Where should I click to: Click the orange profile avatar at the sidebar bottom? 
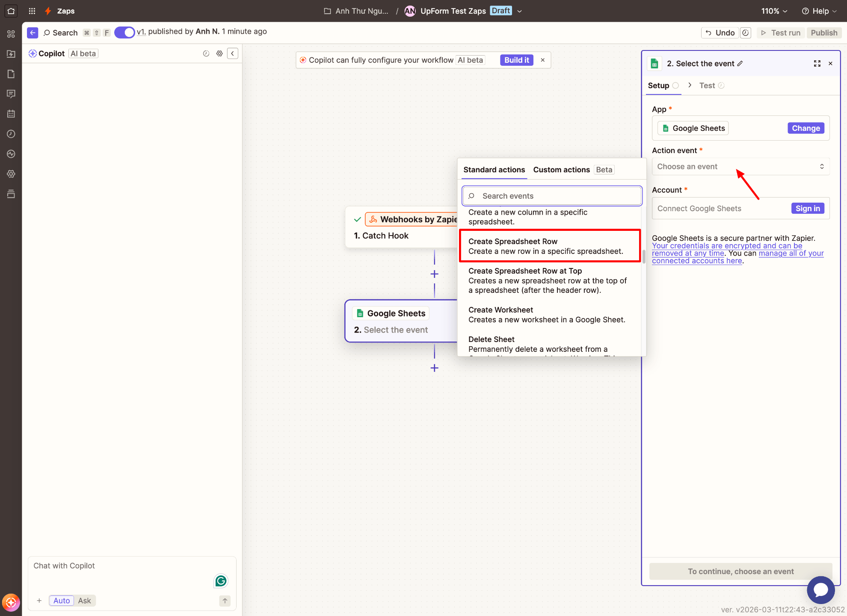(11, 603)
